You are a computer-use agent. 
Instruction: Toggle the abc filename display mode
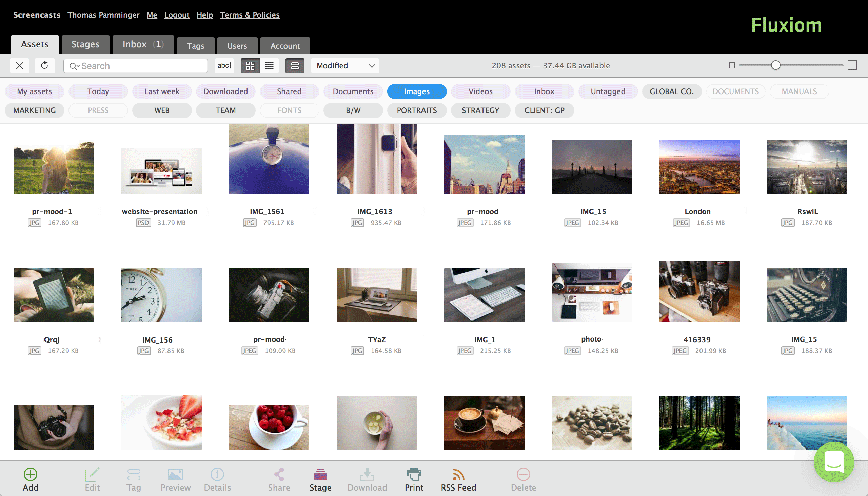click(224, 65)
